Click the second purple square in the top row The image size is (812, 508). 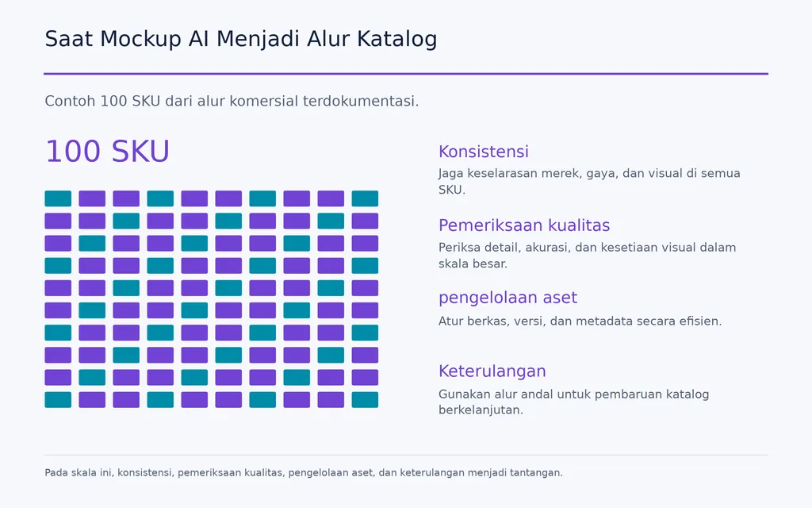point(126,198)
